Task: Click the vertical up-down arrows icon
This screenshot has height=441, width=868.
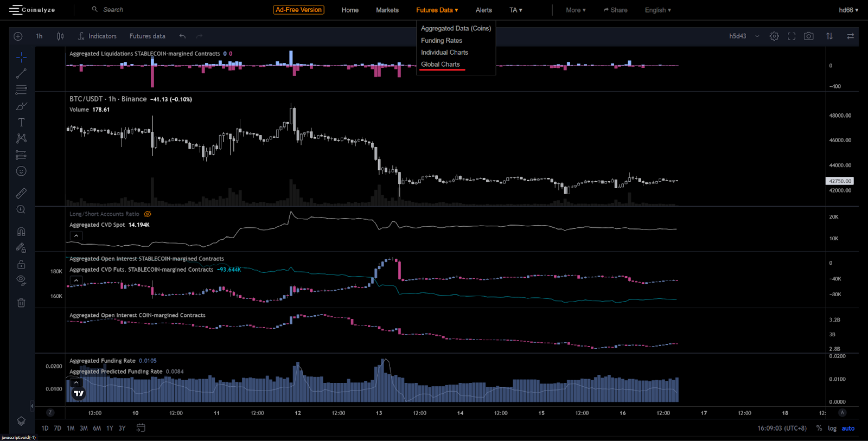Action: tap(829, 36)
